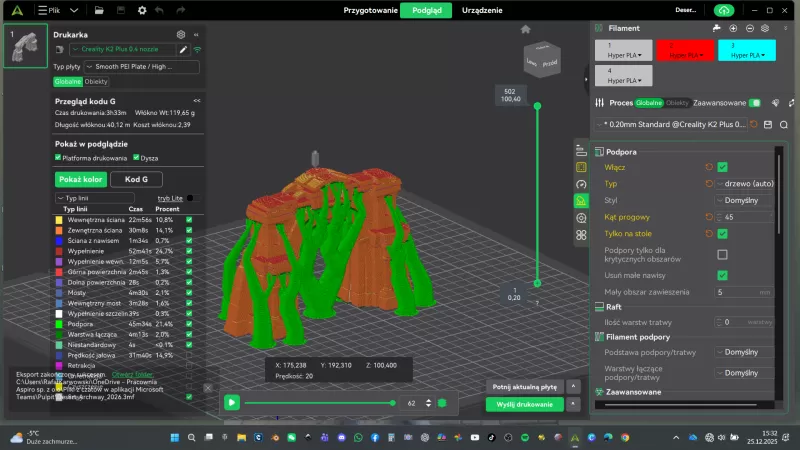Click the open project folder icon
The image size is (800, 450).
pyautogui.click(x=99, y=10)
